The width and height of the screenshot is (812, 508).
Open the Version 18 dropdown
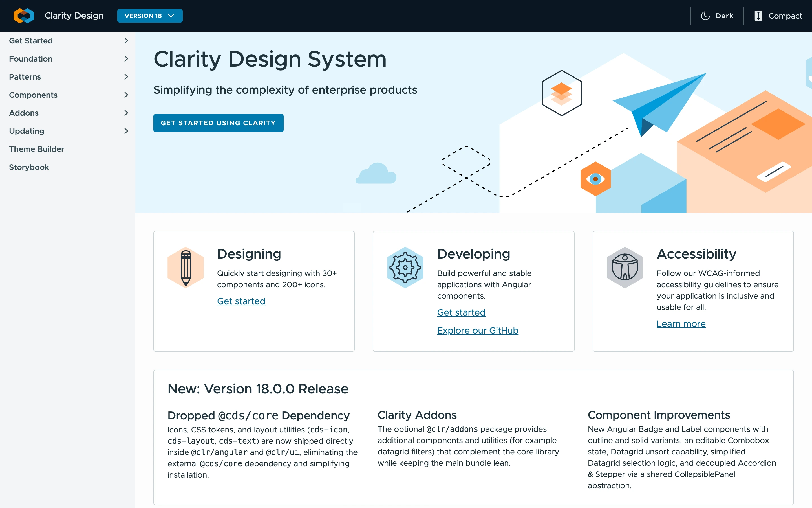(x=150, y=16)
